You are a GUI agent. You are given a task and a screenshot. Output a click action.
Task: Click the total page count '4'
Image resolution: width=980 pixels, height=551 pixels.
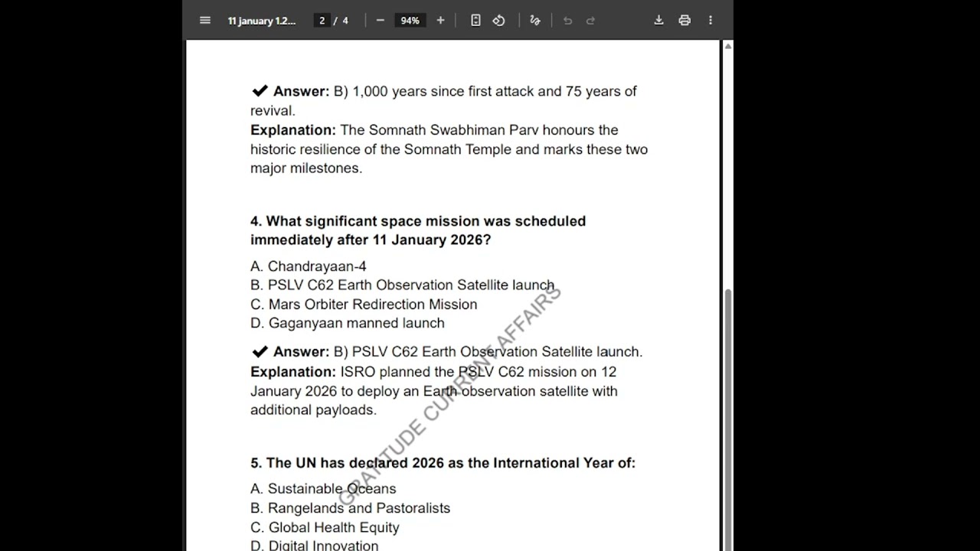345,21
